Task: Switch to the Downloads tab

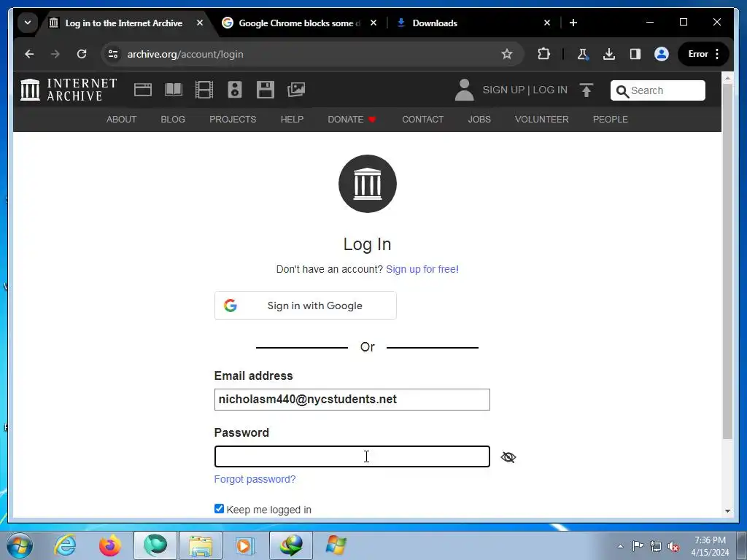Action: point(473,23)
